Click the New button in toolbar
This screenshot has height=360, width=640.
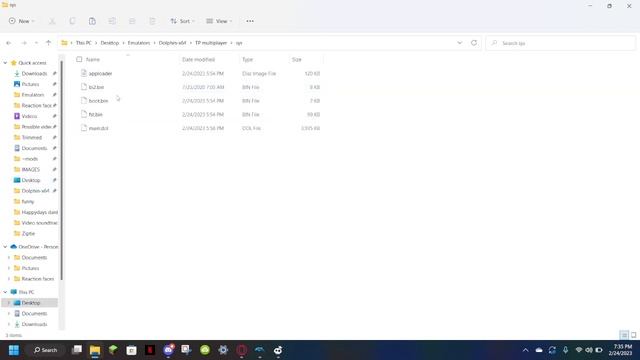click(21, 21)
